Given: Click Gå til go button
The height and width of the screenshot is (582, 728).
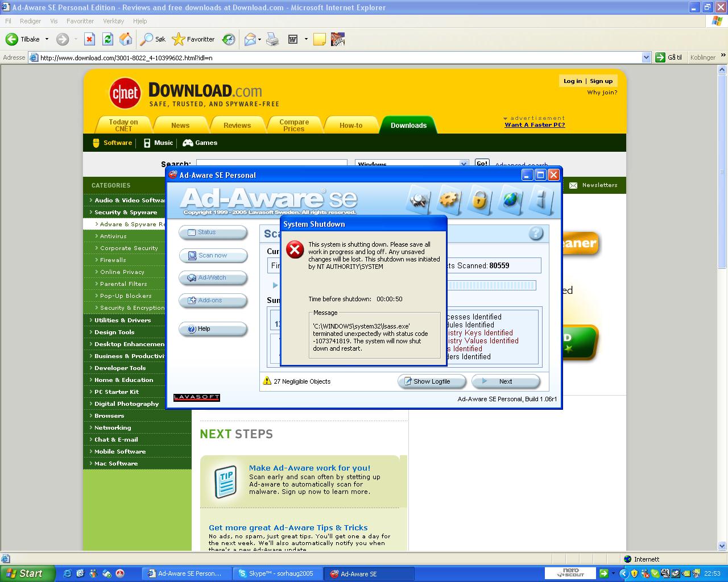Looking at the screenshot, I should tap(669, 57).
